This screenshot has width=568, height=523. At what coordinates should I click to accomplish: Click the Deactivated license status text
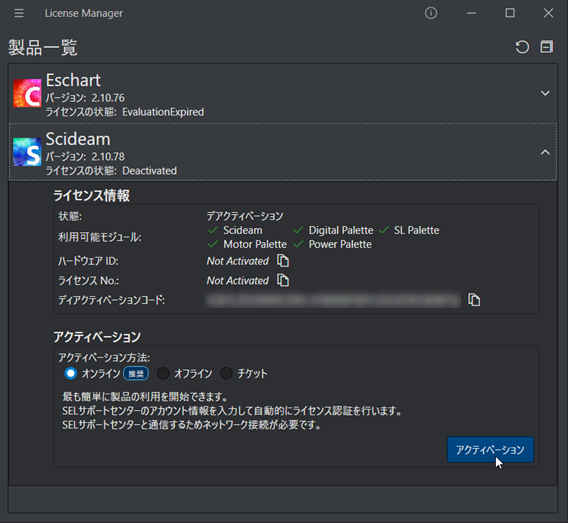(149, 171)
